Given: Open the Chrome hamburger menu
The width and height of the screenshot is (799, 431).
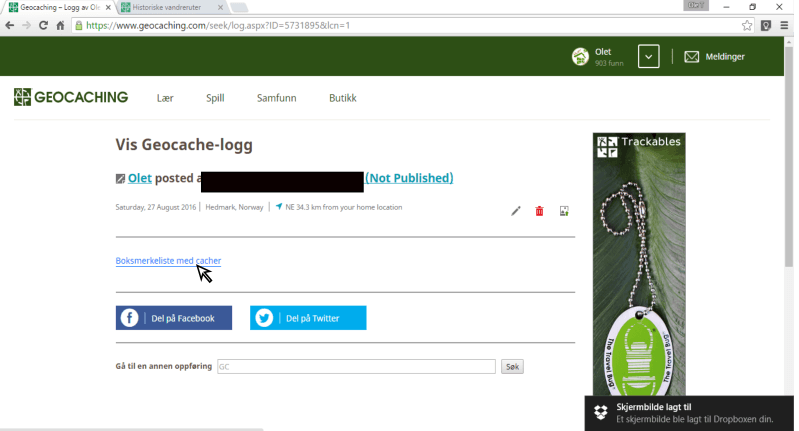Looking at the screenshot, I should pos(784,25).
